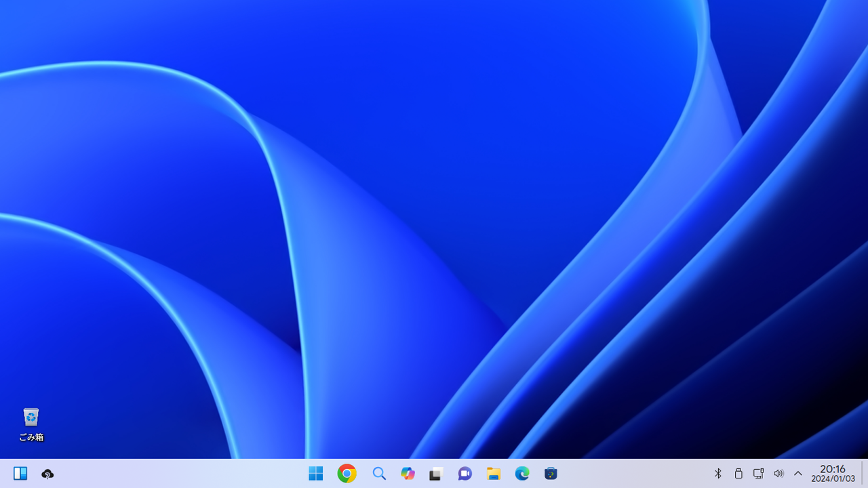Viewport: 868px width, 488px height.
Task: Click the cloud icon with question mark
Action: pyautogui.click(x=47, y=474)
